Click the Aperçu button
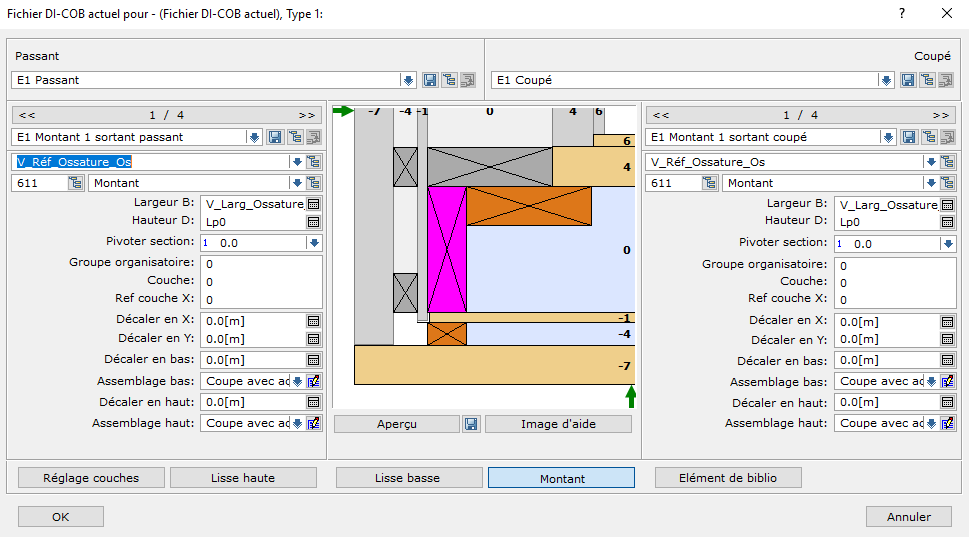 (x=397, y=424)
